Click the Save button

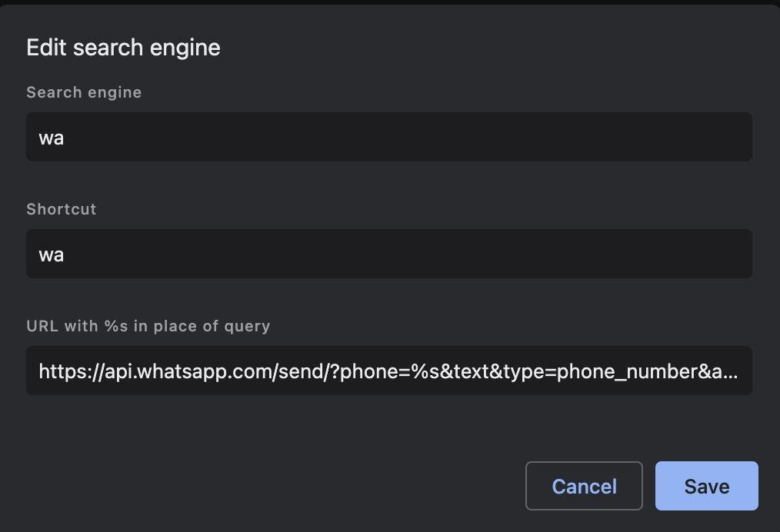706,486
